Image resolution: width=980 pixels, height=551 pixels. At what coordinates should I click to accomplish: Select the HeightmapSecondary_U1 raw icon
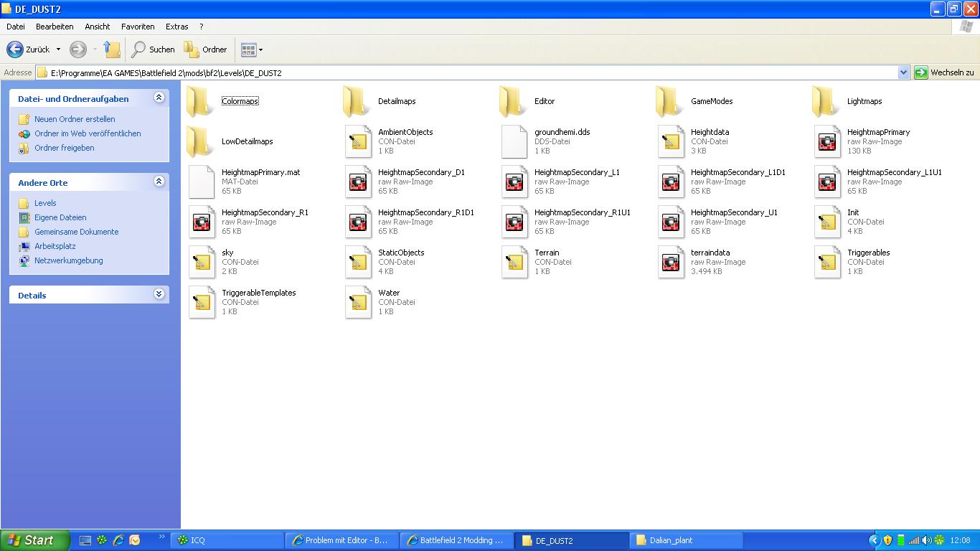[x=671, y=222]
